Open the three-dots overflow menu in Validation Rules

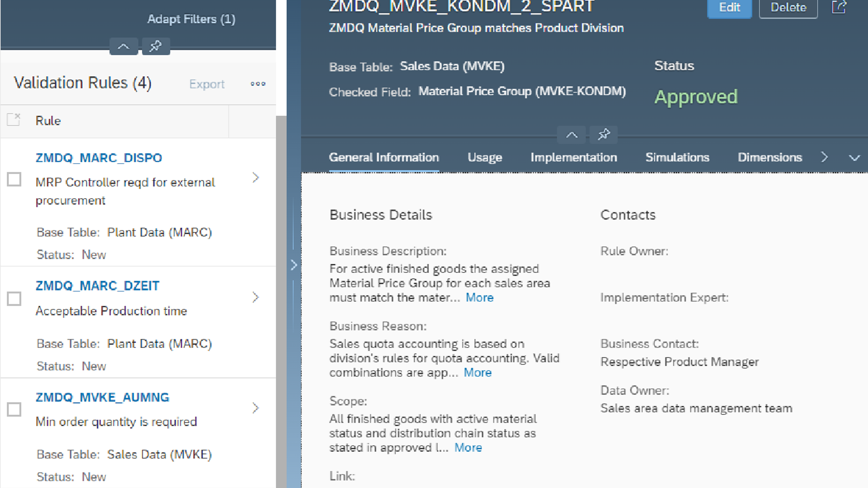click(x=258, y=84)
